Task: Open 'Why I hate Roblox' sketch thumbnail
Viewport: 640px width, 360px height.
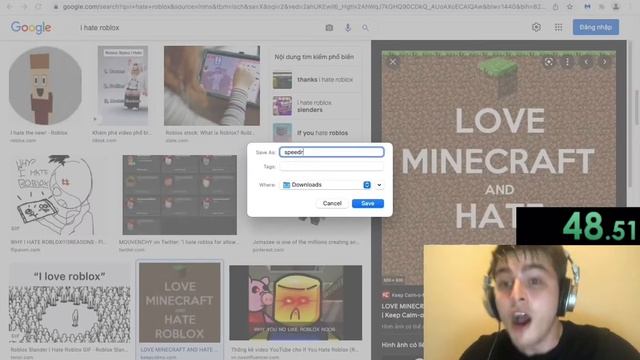Action: 57,195
